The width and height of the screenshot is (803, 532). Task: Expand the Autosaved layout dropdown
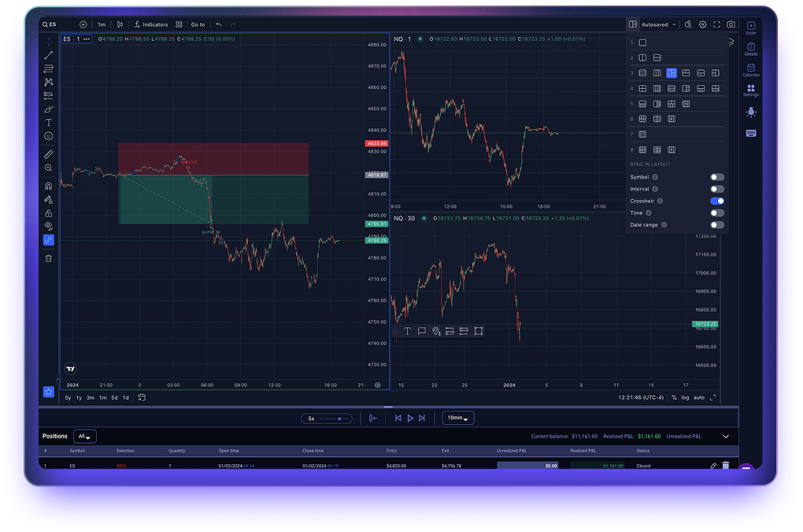click(x=659, y=24)
